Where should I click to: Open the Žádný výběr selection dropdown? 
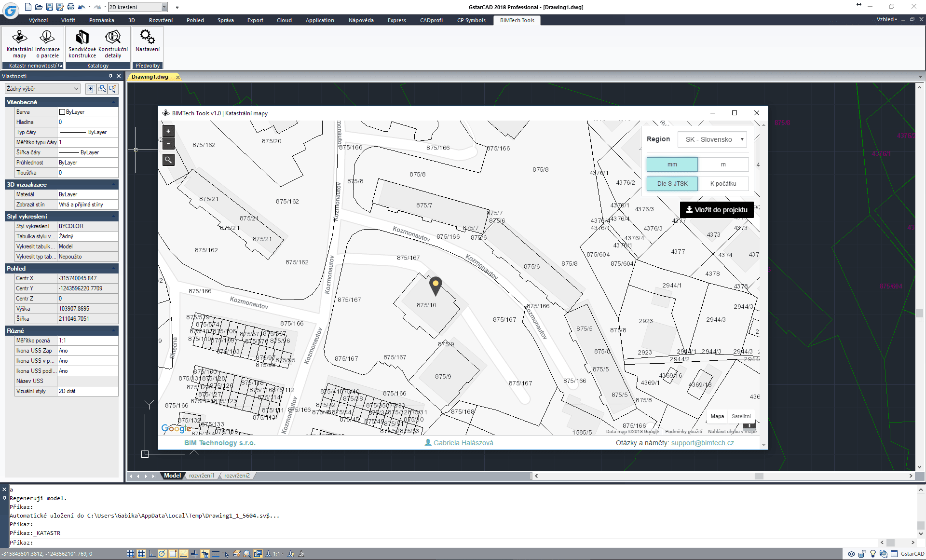click(42, 89)
